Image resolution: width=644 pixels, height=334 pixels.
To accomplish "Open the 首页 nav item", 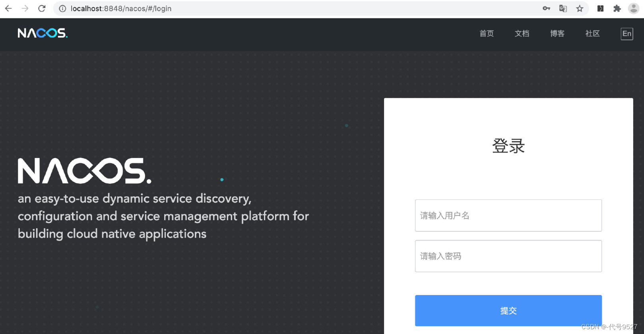I will [487, 33].
